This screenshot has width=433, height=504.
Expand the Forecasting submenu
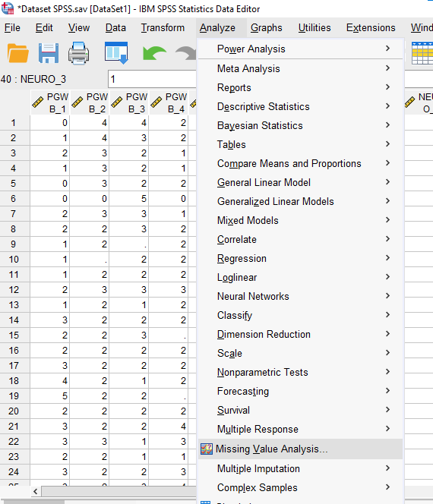point(301,391)
